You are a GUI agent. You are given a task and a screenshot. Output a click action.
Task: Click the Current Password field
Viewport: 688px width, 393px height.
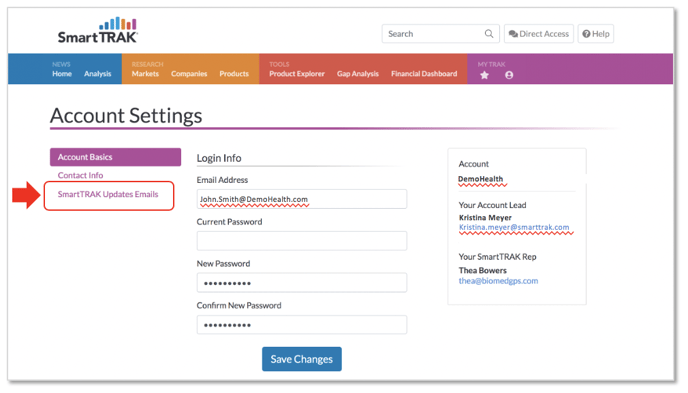click(x=302, y=241)
